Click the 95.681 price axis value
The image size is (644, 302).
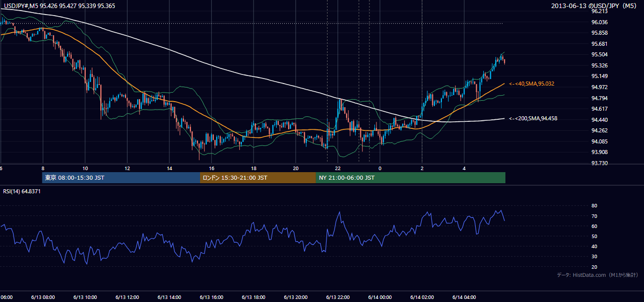click(599, 44)
